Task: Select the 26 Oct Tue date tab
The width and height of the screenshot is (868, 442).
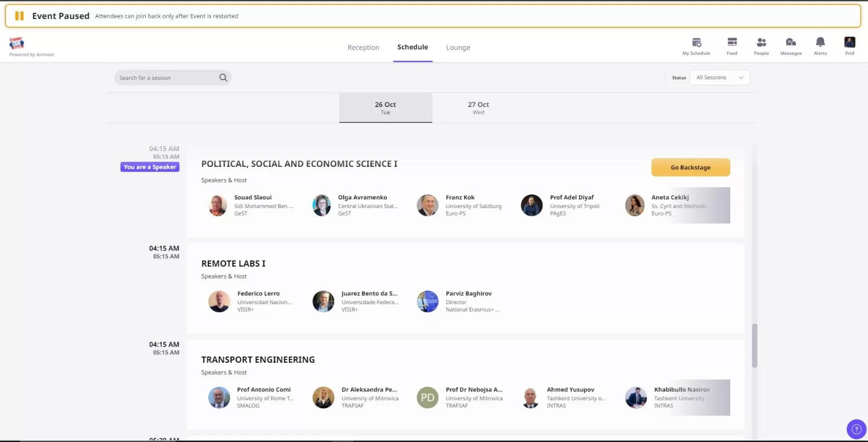Action: 385,108
